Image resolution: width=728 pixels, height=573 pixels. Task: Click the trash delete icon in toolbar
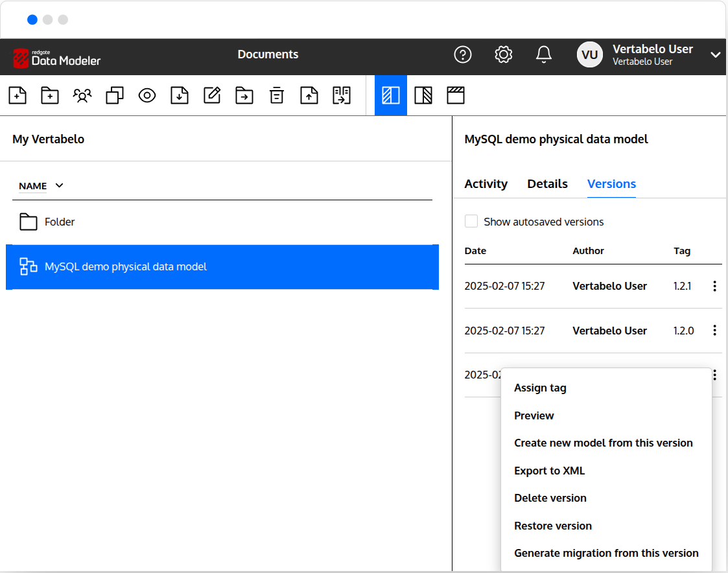coord(277,96)
